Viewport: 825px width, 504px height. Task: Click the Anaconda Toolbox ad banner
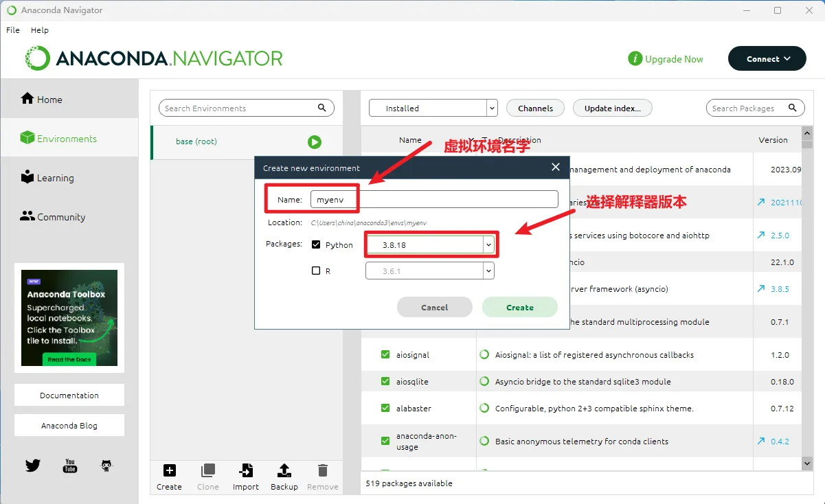[69, 318]
